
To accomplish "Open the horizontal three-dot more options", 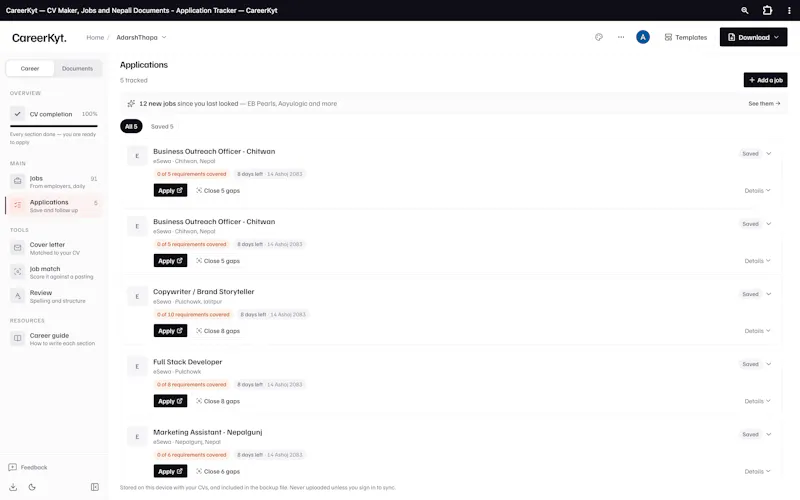I will (x=620, y=37).
